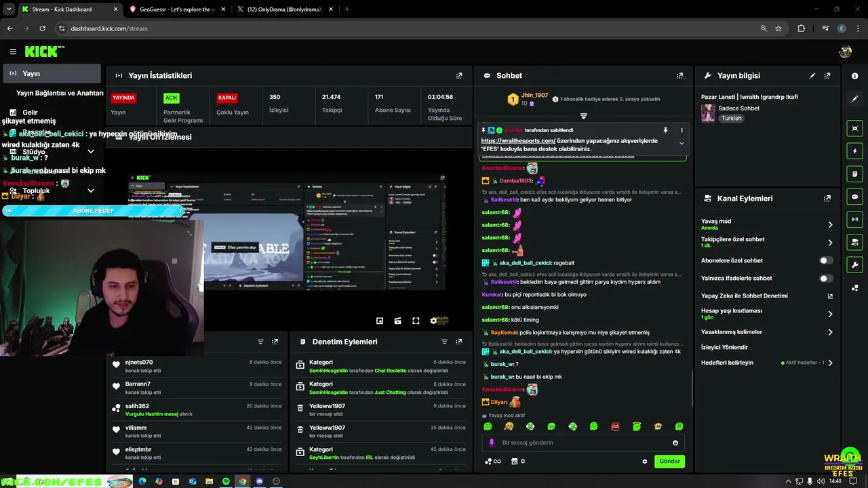Toggle the broadcast signal widget in the right sidebar

coord(855,219)
